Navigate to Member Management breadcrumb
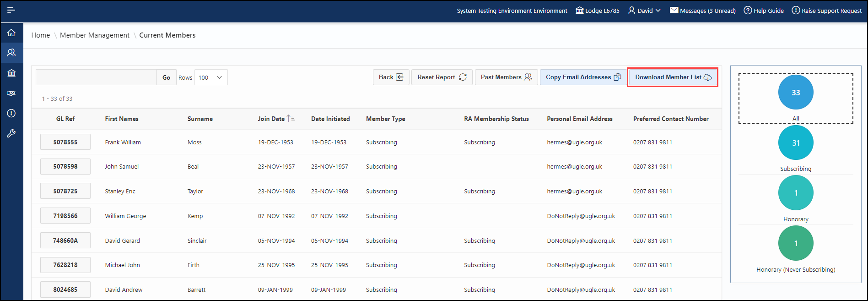The image size is (868, 301). pyautogui.click(x=95, y=35)
